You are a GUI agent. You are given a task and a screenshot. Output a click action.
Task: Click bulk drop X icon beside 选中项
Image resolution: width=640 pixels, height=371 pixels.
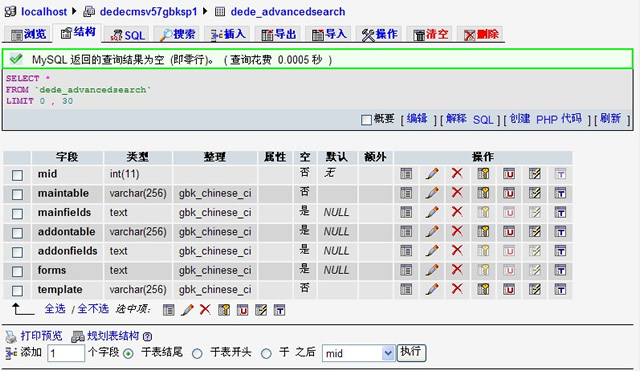point(205,310)
